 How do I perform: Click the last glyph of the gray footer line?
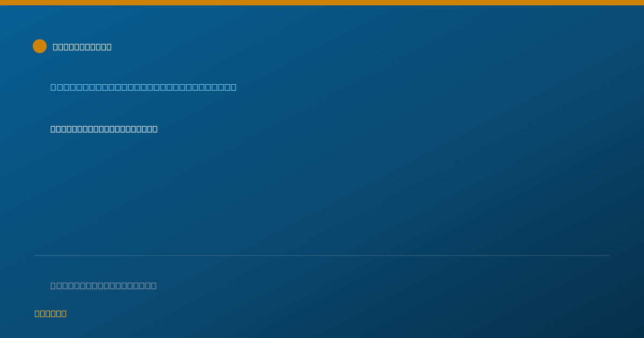click(153, 285)
